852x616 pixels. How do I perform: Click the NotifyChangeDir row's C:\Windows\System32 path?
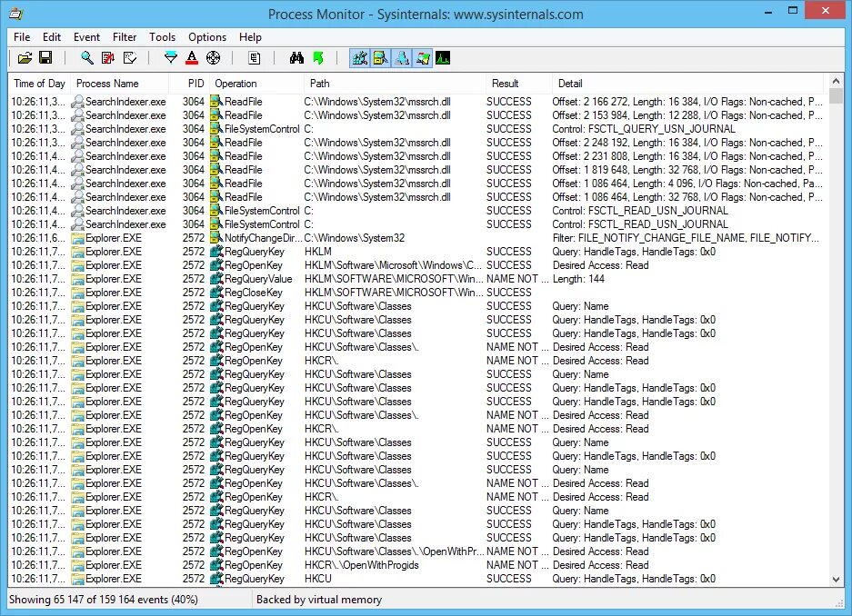point(355,238)
